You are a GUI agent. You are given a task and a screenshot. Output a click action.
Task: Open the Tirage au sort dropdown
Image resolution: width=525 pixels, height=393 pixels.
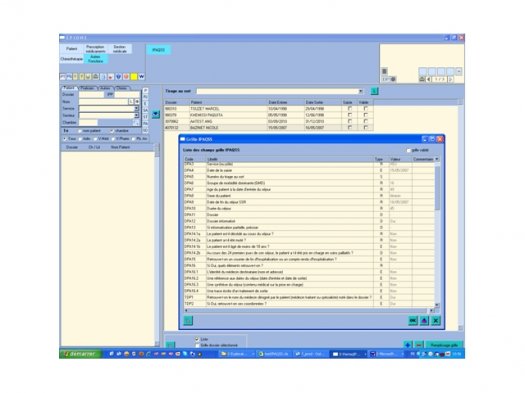(361, 91)
